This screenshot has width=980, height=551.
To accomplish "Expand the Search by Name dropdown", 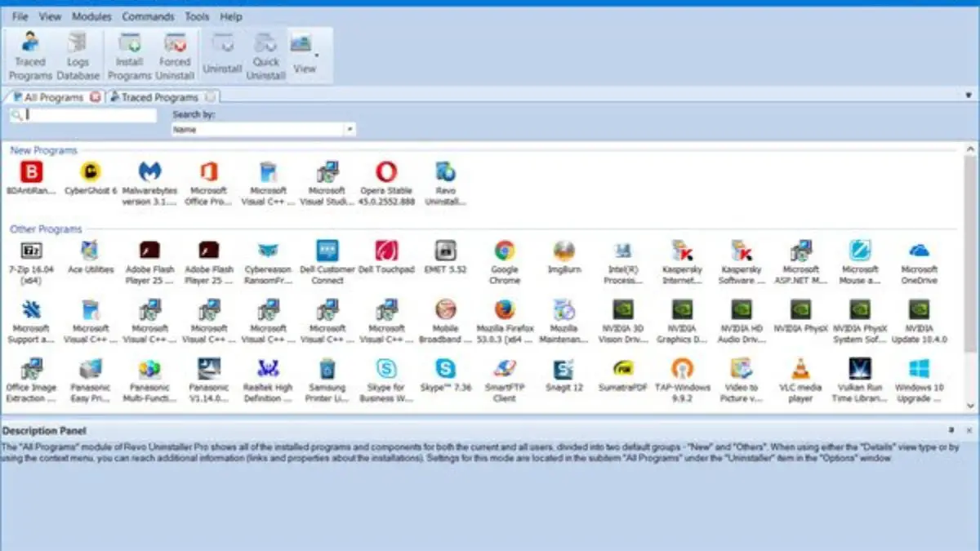I will [x=350, y=129].
